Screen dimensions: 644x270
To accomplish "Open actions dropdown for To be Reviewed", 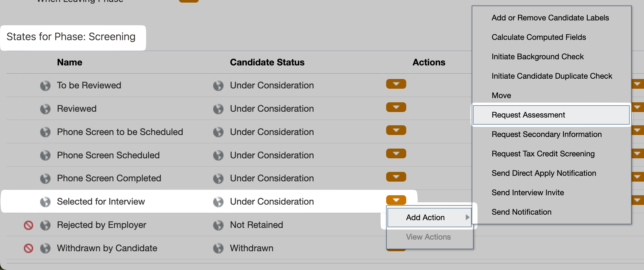I will pyautogui.click(x=396, y=84).
